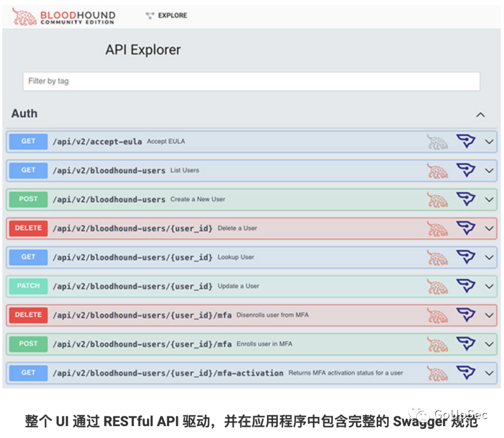
Task: Click blue arrow icon on Delete a User row
Action: click(x=466, y=228)
